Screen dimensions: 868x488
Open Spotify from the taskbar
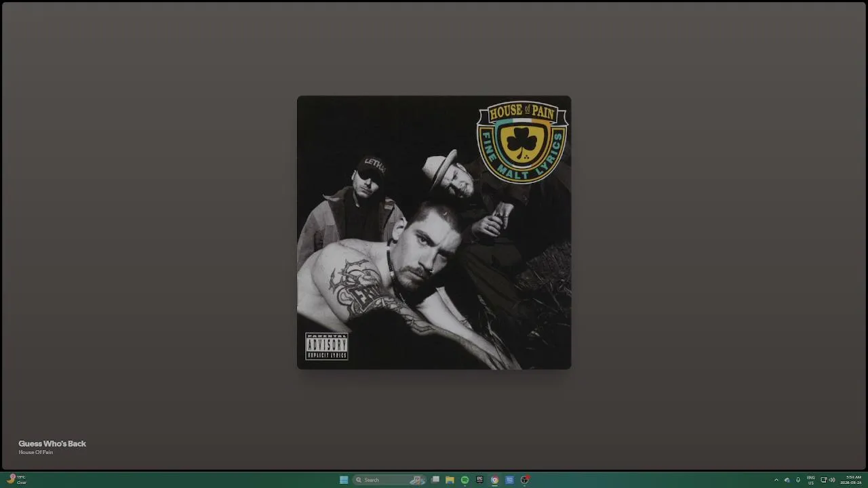[465, 480]
